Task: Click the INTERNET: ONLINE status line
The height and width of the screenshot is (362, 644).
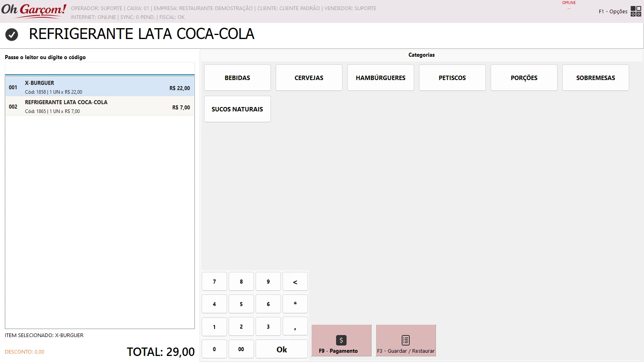Action: pos(128,17)
